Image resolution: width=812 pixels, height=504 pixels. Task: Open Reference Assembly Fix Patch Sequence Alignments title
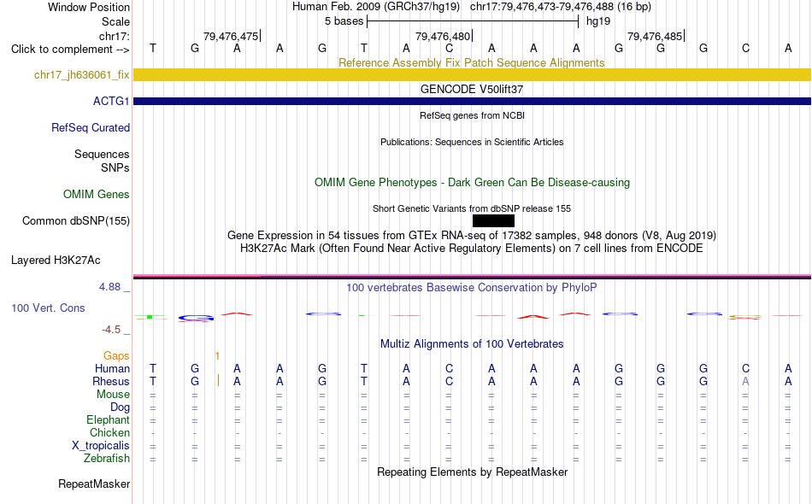(x=471, y=62)
